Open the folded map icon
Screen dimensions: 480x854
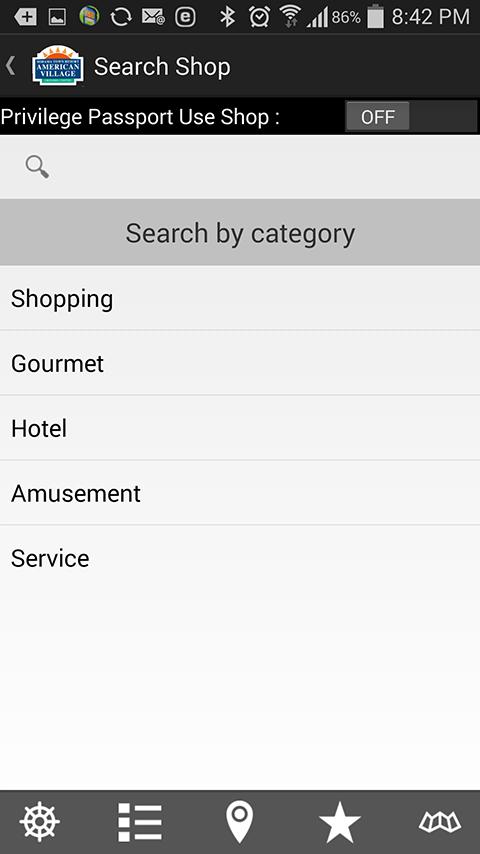click(440, 822)
